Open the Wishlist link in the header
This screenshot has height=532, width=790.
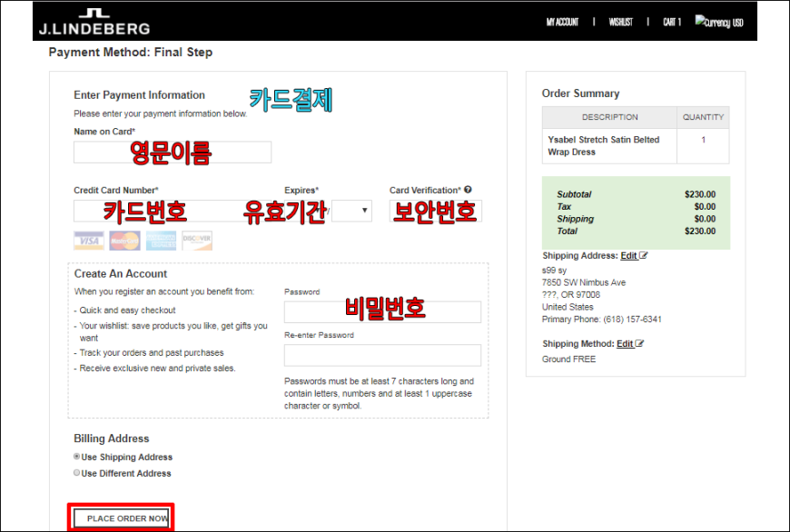(x=620, y=22)
